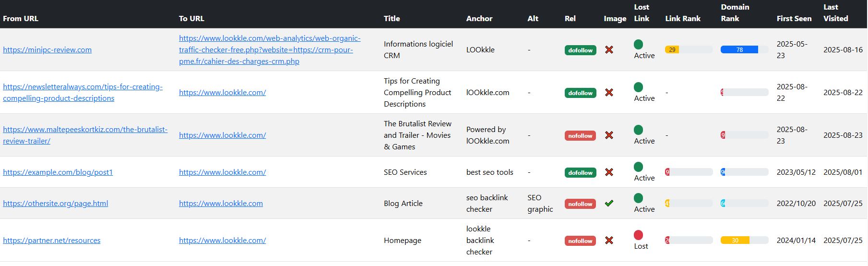Click the First Seen column header
Image resolution: width=868 pixels, height=266 pixels.
click(794, 18)
